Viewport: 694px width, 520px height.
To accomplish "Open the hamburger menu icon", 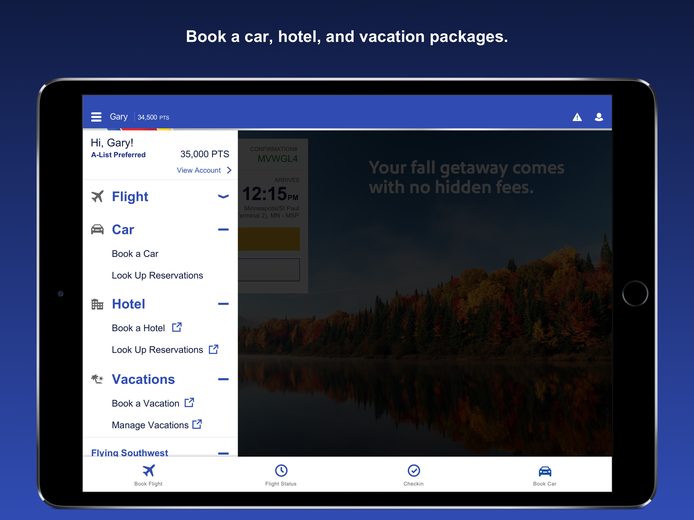I will pos(96,117).
